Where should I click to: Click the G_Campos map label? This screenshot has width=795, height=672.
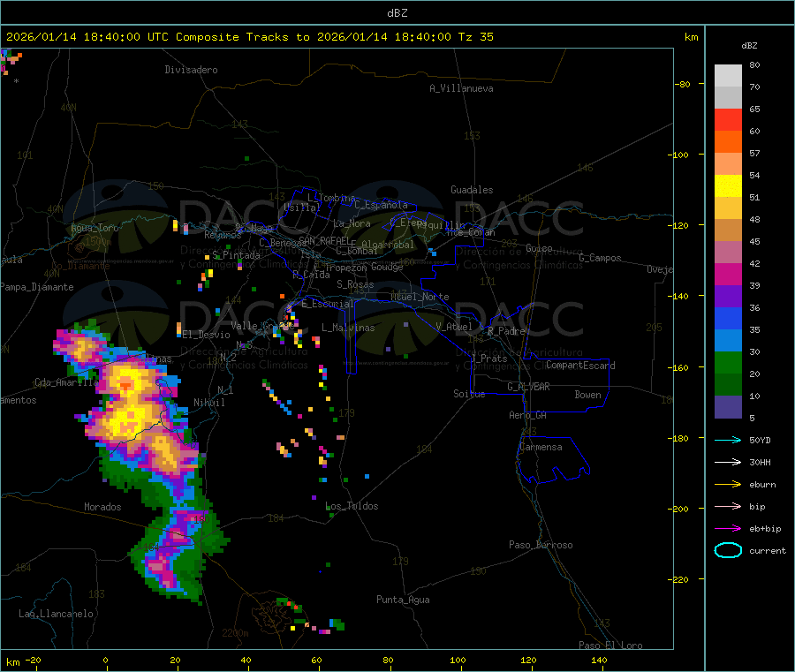[x=600, y=258]
